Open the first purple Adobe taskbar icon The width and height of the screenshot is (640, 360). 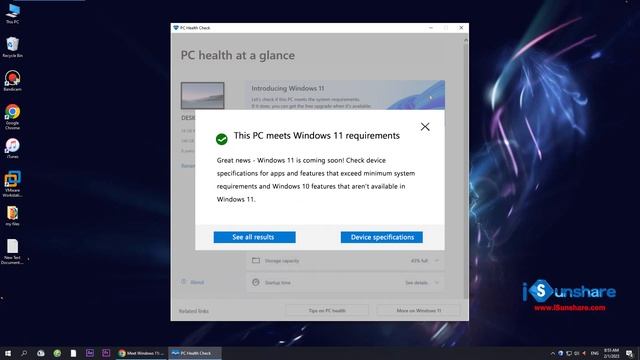(90, 353)
